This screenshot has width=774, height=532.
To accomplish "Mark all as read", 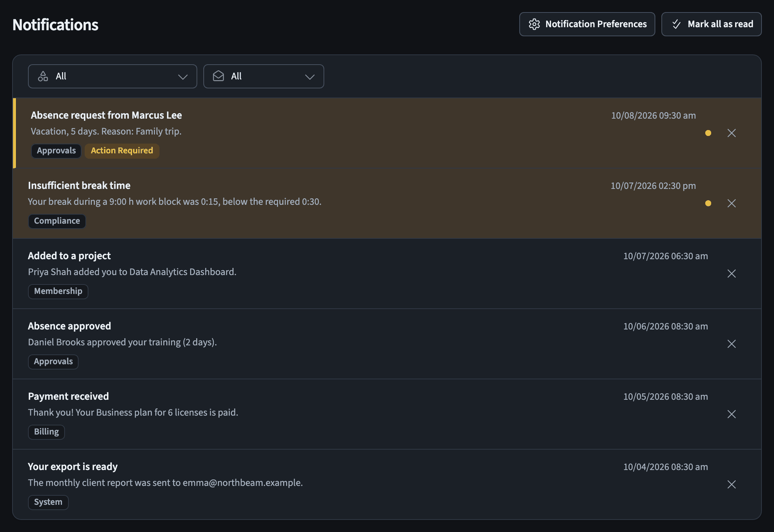I will tap(711, 24).
